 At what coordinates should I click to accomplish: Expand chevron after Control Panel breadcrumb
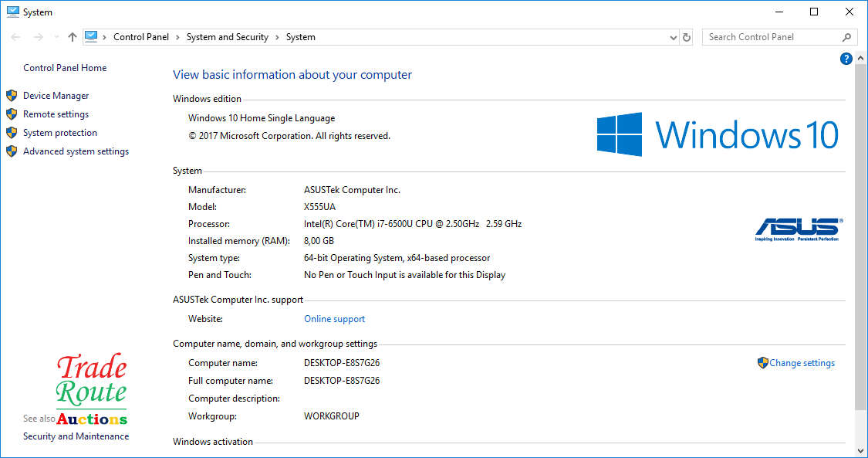tap(177, 37)
